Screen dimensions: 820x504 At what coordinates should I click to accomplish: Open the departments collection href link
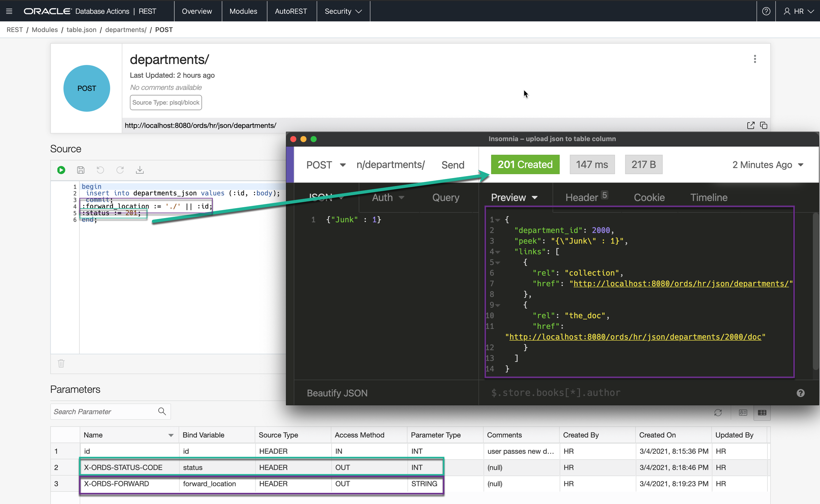point(681,283)
